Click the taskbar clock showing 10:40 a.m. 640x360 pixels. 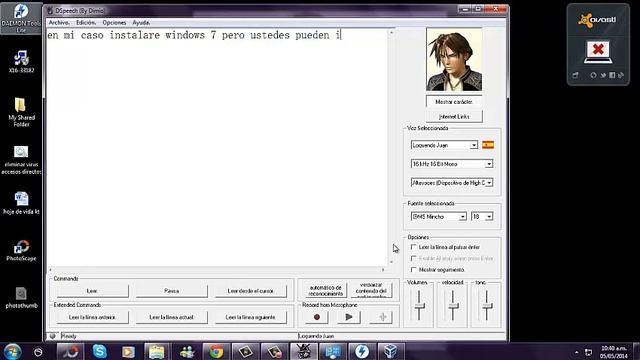click(x=614, y=352)
